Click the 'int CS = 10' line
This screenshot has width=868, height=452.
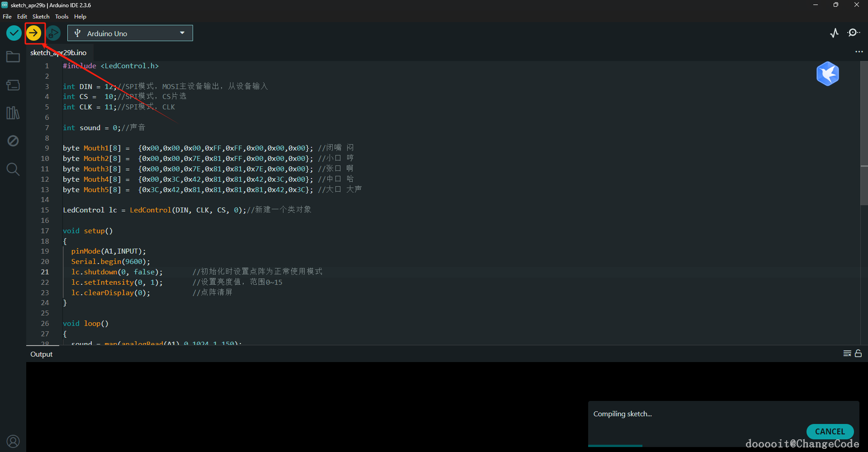pos(124,97)
